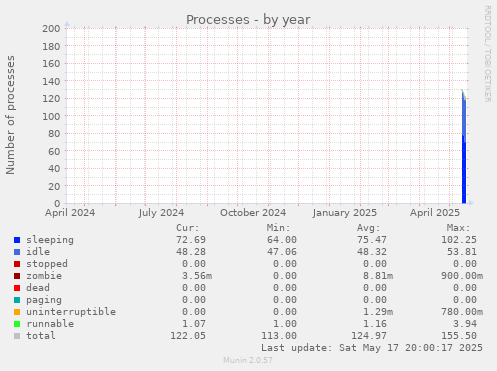Image resolution: width=497 pixels, height=371 pixels.
Task: Click the 'idle' legend label
Action: [38, 252]
